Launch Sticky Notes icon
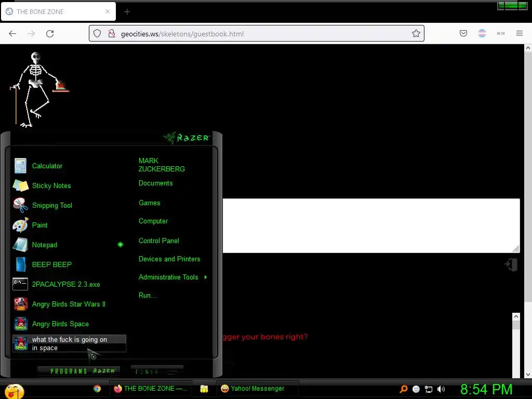The height and width of the screenshot is (399, 532). (x=20, y=185)
